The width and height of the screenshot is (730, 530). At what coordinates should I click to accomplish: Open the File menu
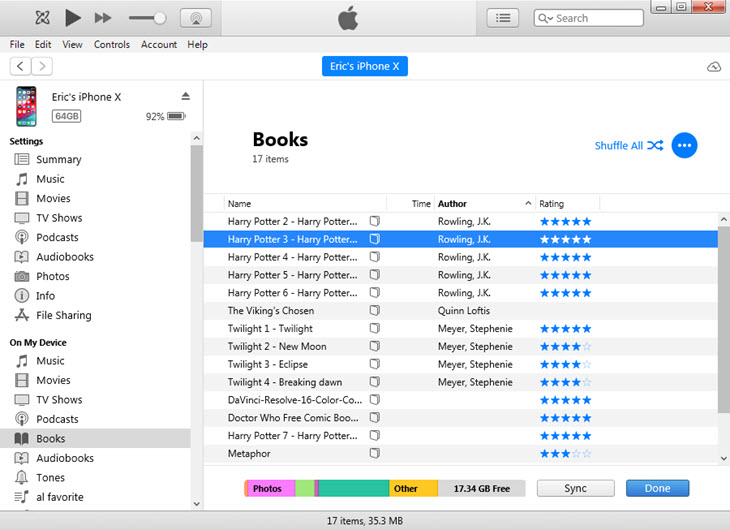[x=17, y=45]
